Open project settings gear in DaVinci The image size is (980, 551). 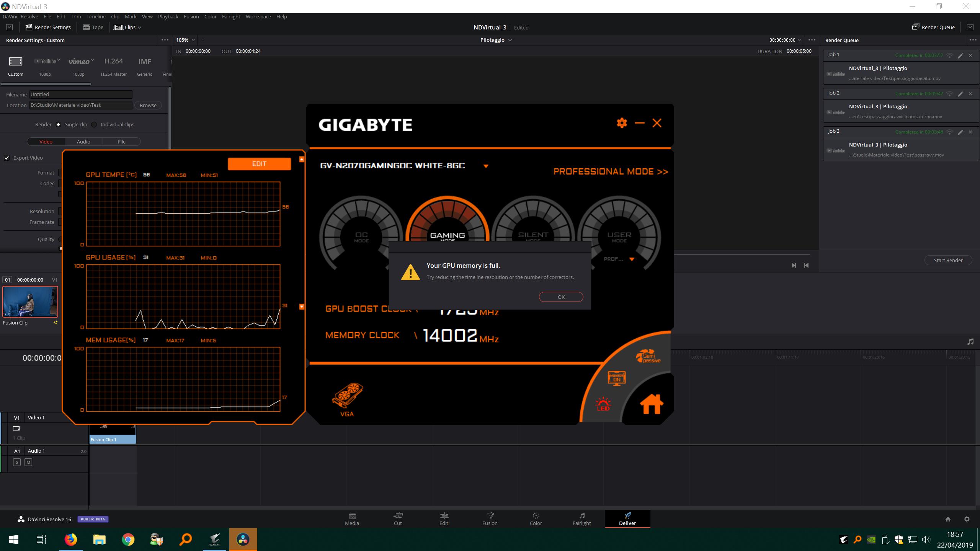967,519
